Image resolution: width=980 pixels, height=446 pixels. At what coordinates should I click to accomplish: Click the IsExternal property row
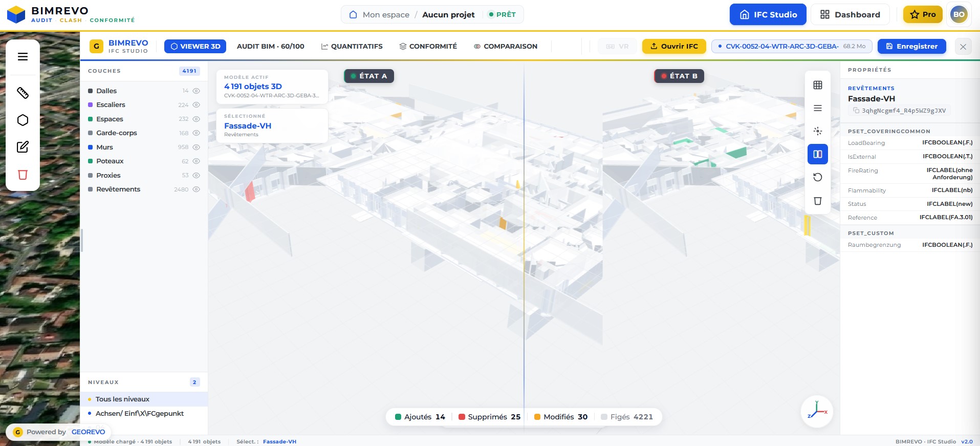point(910,157)
